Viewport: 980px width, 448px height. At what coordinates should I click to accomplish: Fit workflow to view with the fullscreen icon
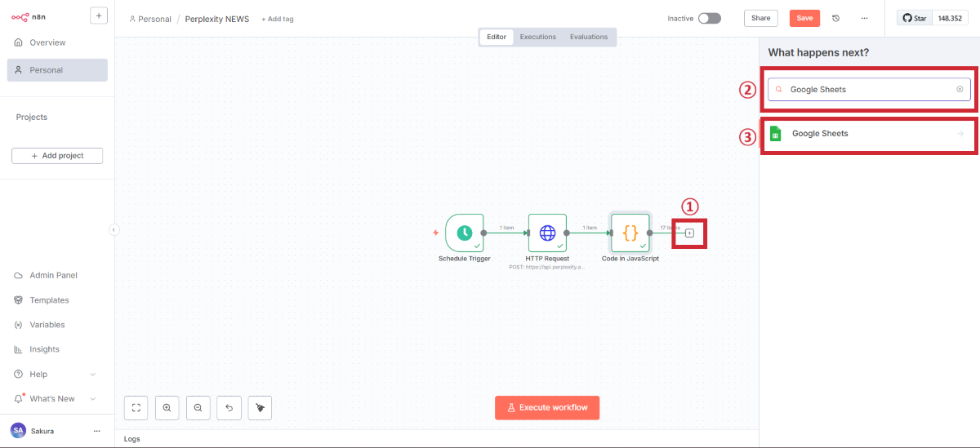[x=136, y=407]
